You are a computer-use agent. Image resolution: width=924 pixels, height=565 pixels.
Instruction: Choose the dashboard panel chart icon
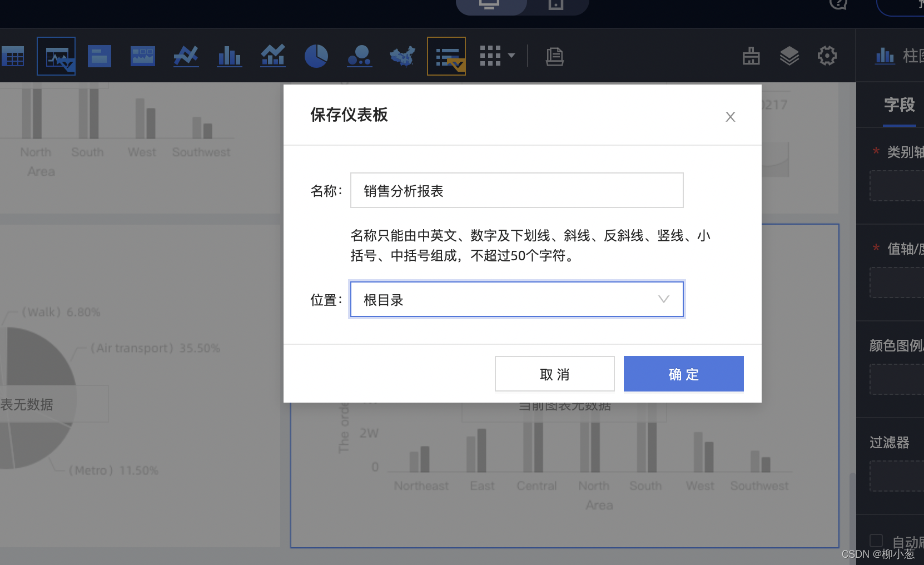click(x=143, y=56)
